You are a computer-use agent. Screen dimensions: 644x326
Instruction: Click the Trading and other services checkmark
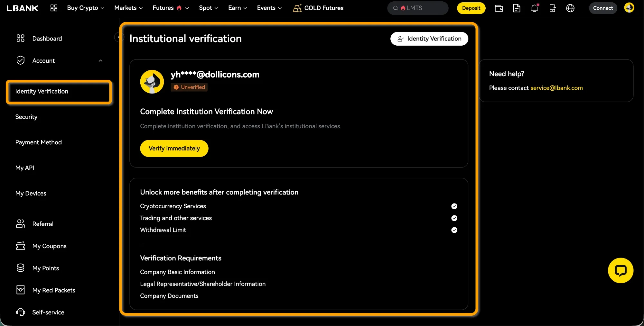pyautogui.click(x=454, y=218)
